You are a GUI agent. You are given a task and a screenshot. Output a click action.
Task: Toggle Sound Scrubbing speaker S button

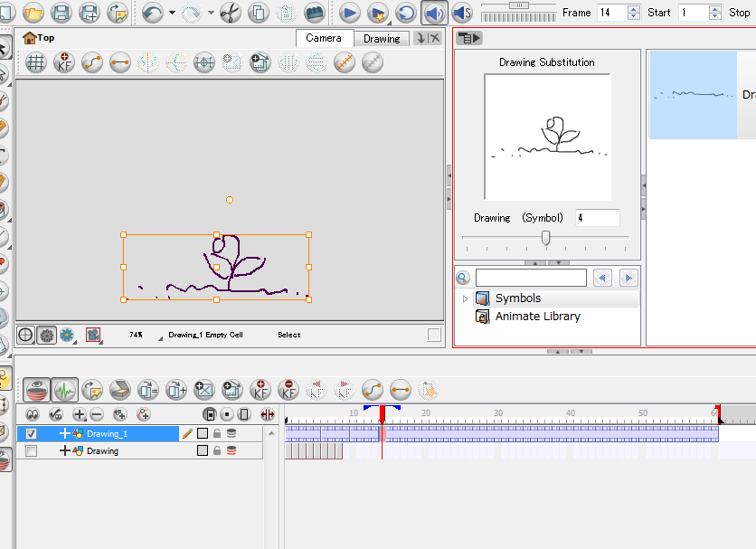462,13
